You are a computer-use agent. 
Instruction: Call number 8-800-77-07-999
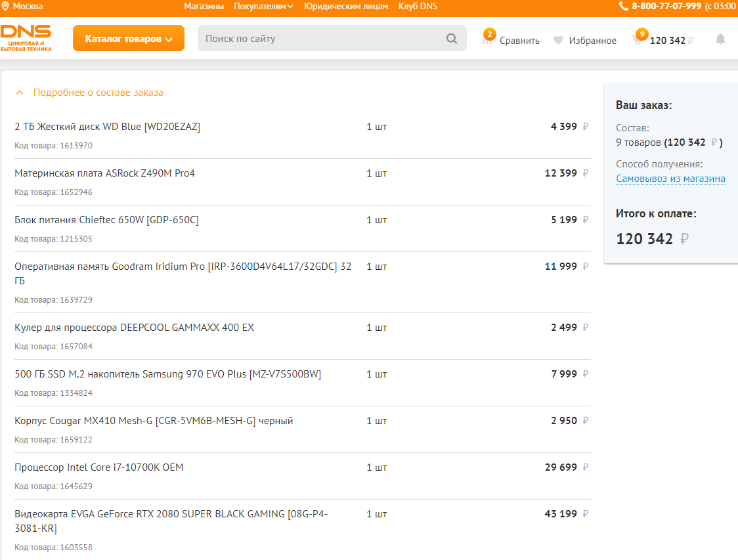pyautogui.click(x=666, y=6)
